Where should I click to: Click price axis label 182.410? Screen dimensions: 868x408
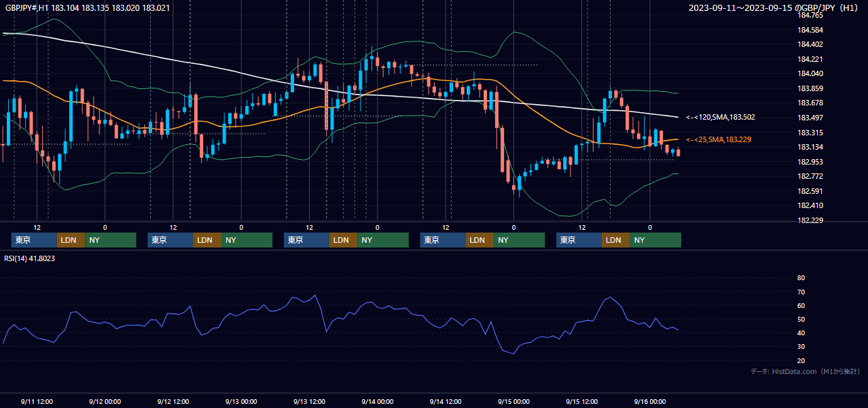[810, 205]
